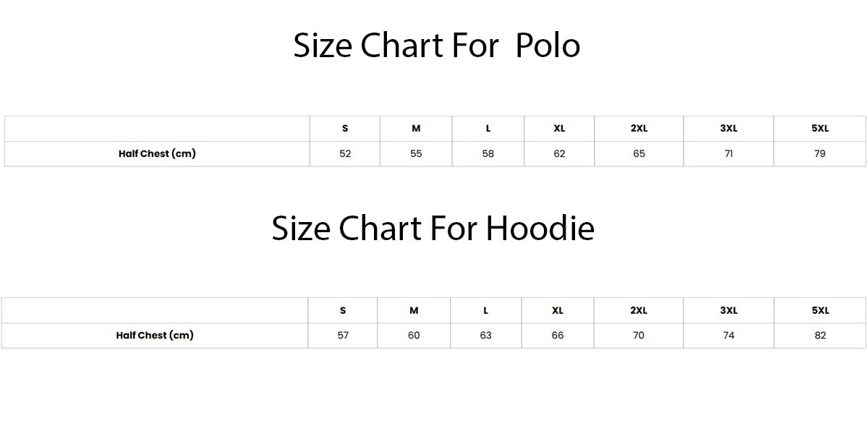Click the 3XL header in Hoodie chart

728,310
